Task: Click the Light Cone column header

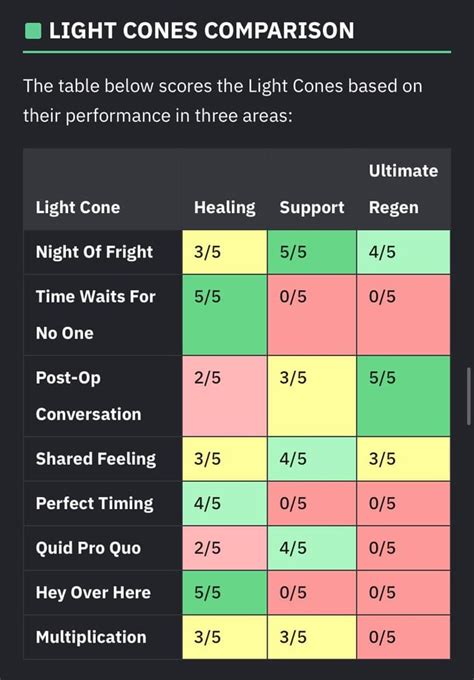Action: [x=78, y=207]
